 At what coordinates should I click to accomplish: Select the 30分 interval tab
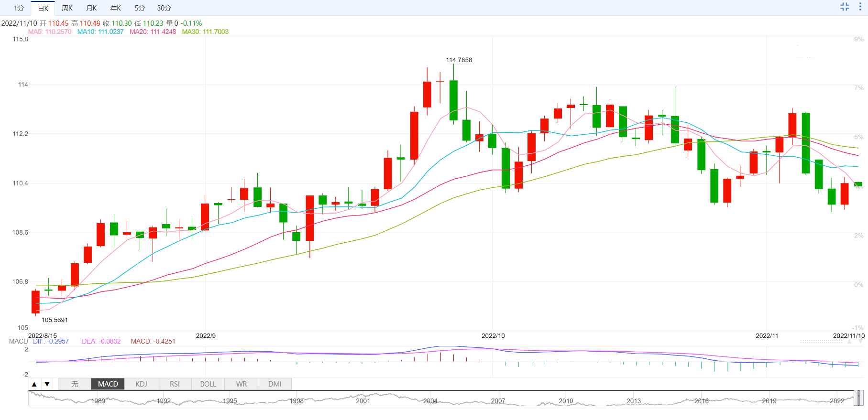click(x=164, y=8)
